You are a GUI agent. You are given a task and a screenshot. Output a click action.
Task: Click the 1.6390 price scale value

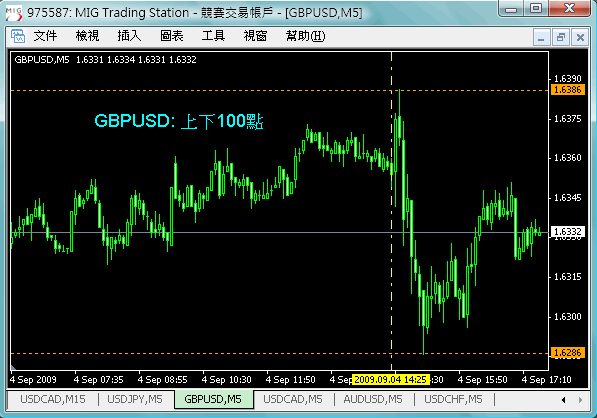(568, 79)
